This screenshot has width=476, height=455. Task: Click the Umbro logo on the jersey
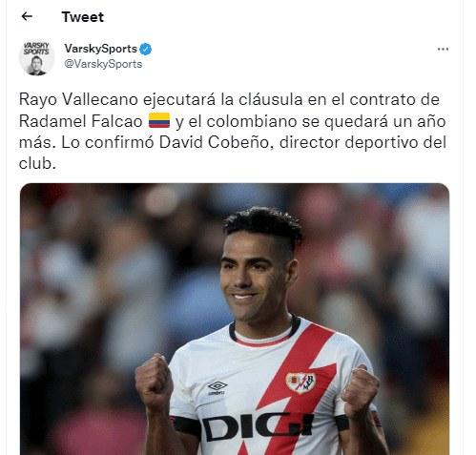(217, 388)
